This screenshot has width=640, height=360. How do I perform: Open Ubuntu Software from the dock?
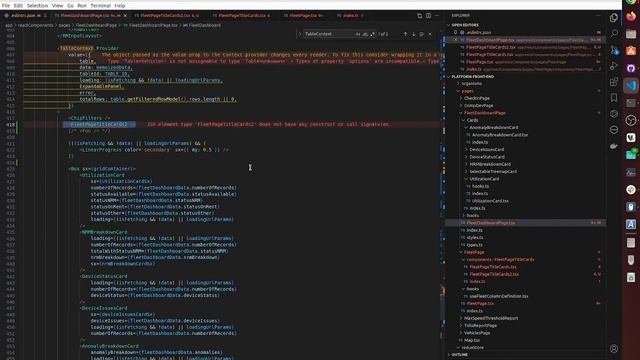pos(631,51)
